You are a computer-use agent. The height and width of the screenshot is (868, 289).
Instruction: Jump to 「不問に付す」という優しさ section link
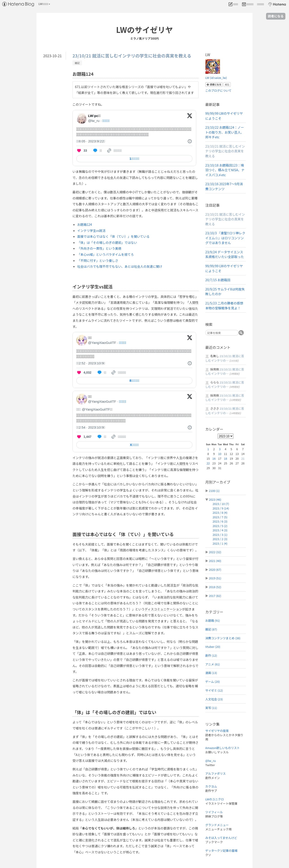(x=97, y=260)
